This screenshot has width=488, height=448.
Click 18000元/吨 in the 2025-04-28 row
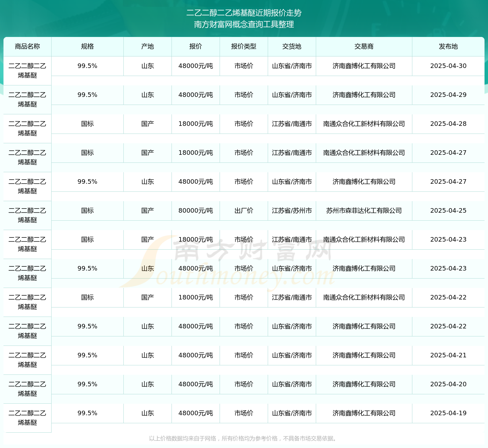196,124
